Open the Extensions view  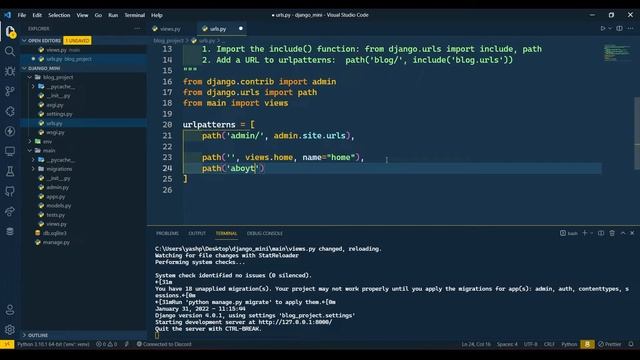pos(10,111)
